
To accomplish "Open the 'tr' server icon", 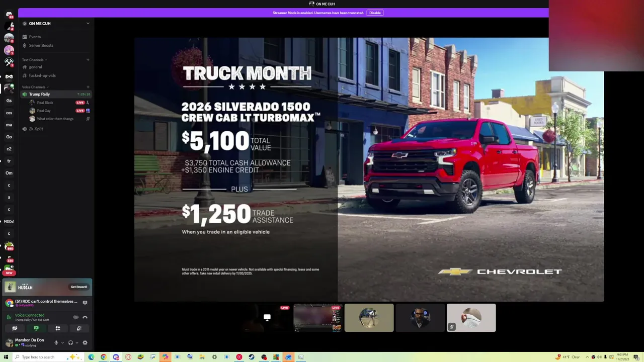I will coord(9,161).
